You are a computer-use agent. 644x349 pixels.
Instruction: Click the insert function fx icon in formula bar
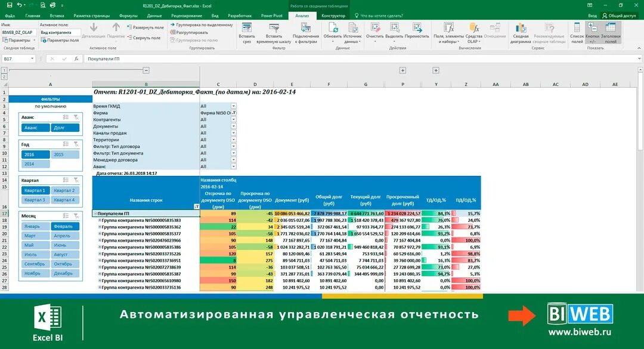point(76,59)
